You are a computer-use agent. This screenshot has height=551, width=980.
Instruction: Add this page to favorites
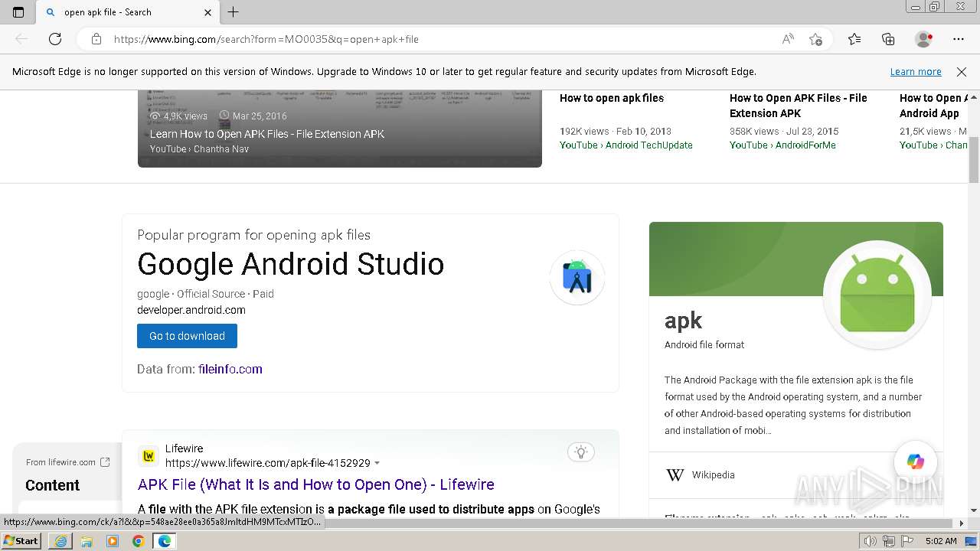[815, 39]
